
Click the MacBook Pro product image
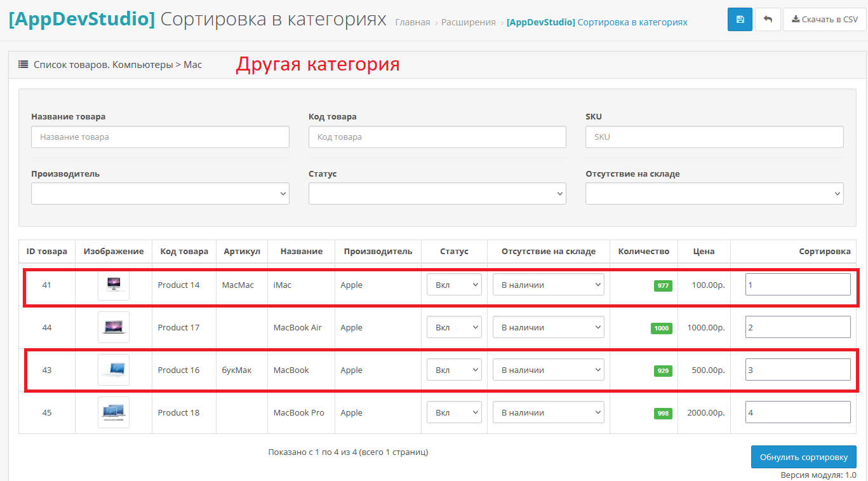pos(114,412)
